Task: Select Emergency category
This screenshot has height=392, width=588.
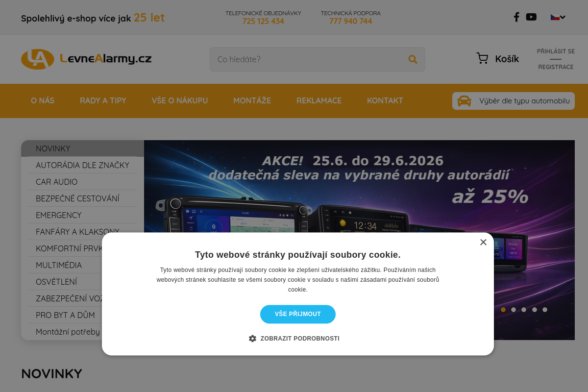Action: 82,215
